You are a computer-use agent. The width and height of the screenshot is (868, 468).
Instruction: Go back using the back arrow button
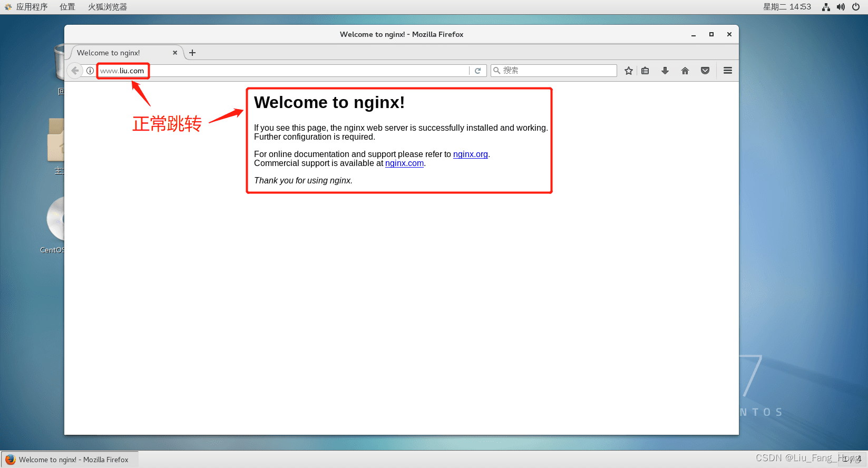tap(75, 71)
